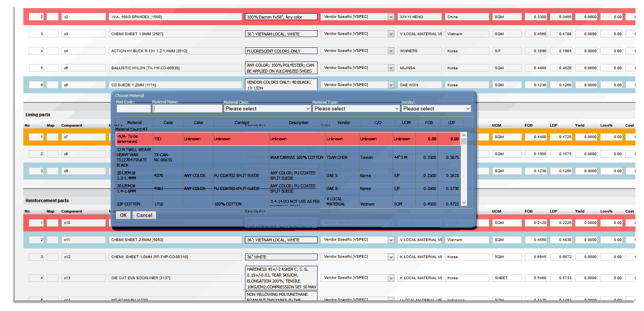This screenshot has height=311, width=644.
Task: Edit the LDP value 0.3465
Action: (561, 17)
